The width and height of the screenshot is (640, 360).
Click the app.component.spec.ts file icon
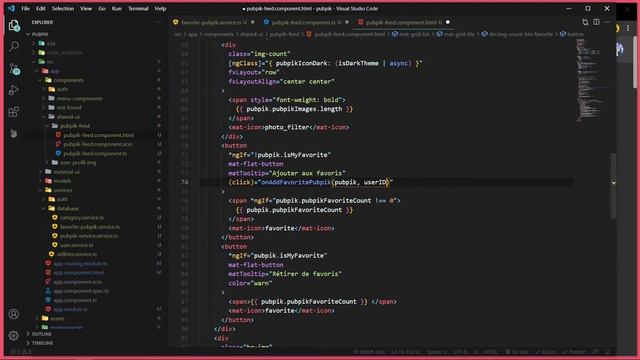[48, 291]
